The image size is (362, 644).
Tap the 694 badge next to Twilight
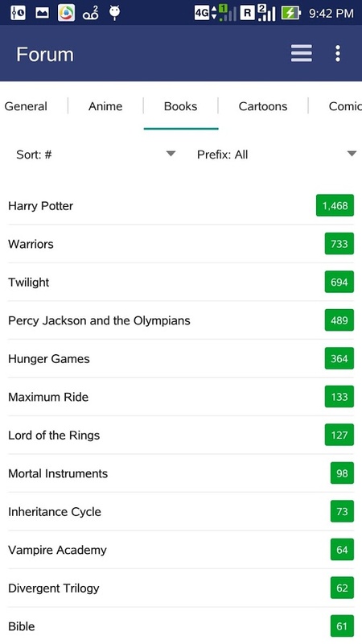[x=339, y=283]
